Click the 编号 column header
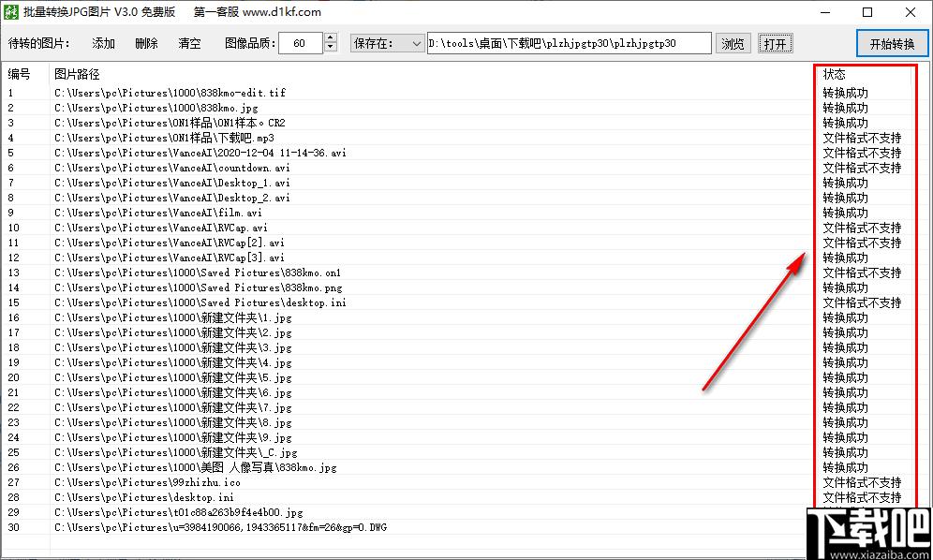 [20, 74]
